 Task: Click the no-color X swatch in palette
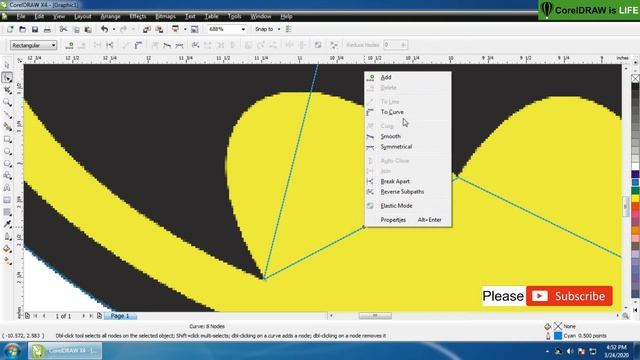(636, 78)
